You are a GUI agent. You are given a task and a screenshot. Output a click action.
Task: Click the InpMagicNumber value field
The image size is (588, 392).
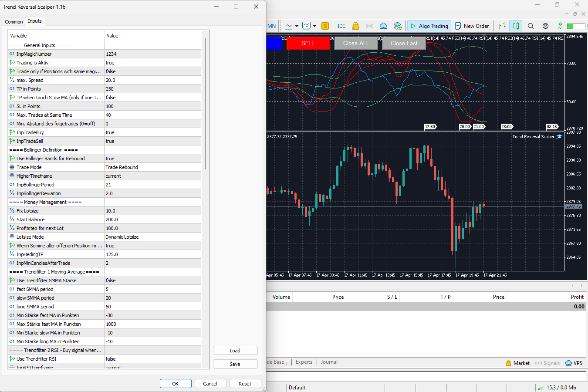[152, 54]
